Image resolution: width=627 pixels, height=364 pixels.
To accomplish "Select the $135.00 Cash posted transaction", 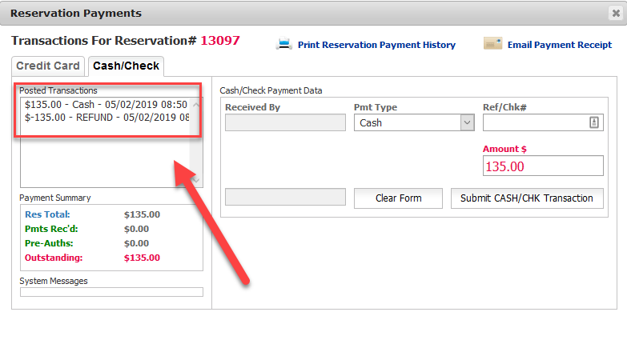I will click(106, 105).
